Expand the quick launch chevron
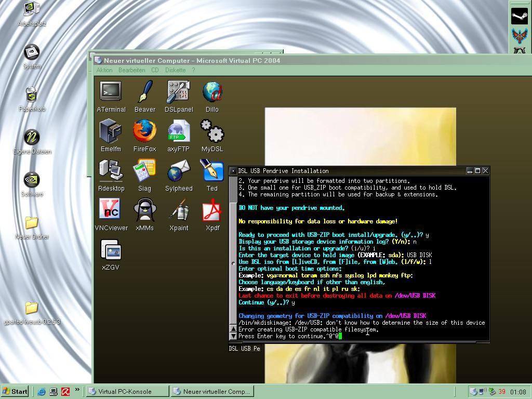 click(77, 390)
